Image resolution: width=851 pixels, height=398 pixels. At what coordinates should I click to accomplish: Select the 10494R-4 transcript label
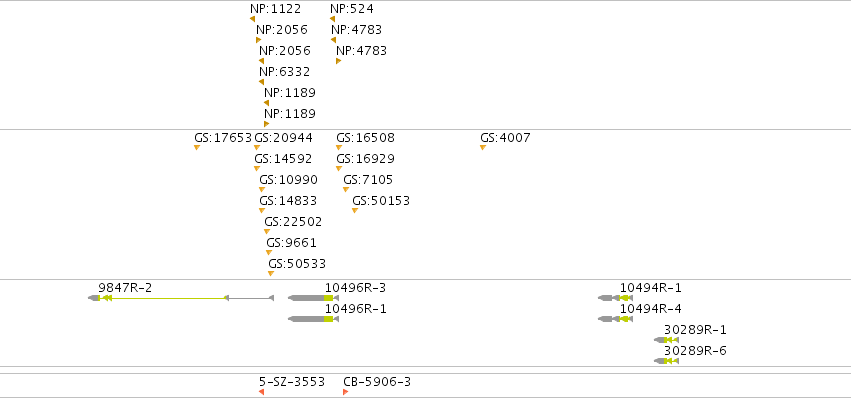[651, 309]
